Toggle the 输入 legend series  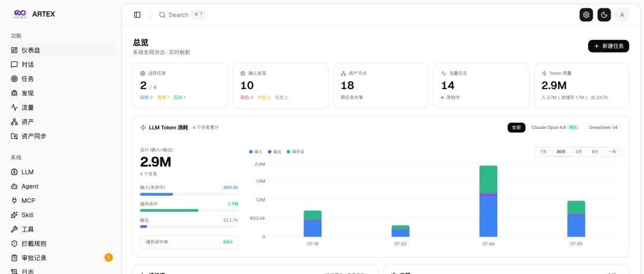pos(255,152)
